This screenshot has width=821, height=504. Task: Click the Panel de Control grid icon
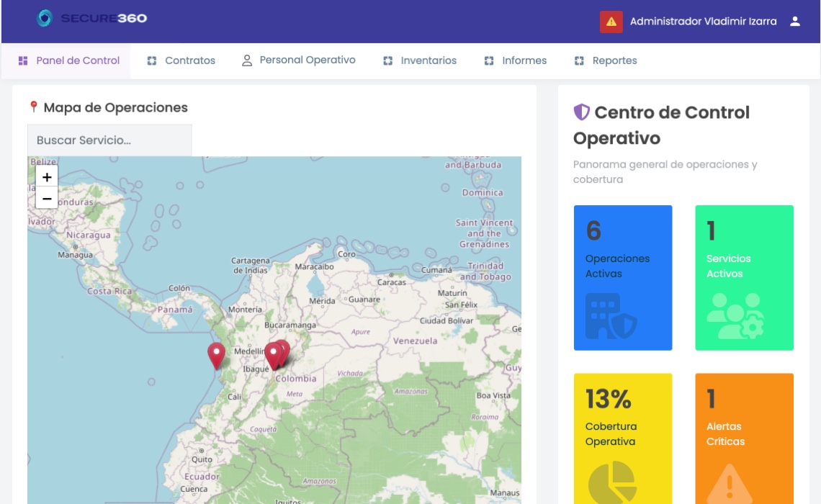(23, 60)
